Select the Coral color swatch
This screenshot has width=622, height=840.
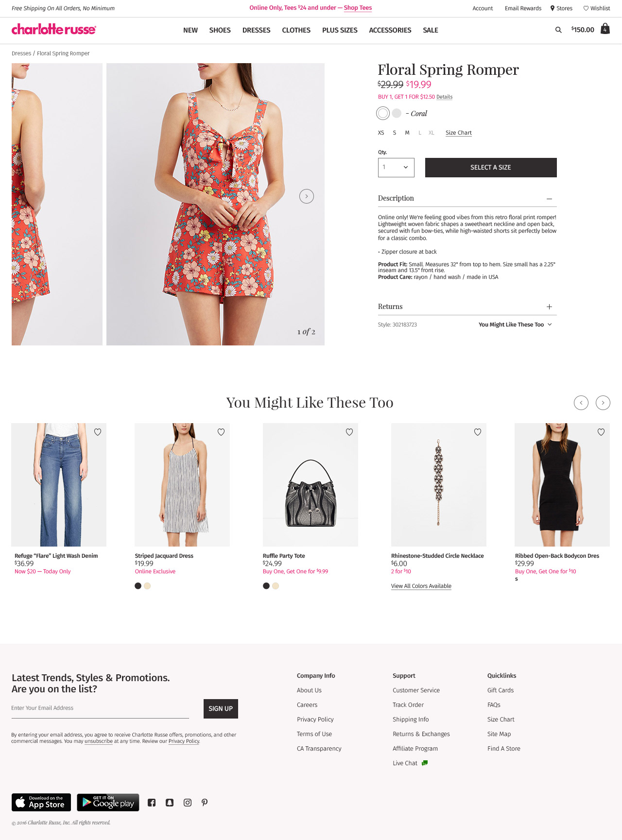coord(383,113)
